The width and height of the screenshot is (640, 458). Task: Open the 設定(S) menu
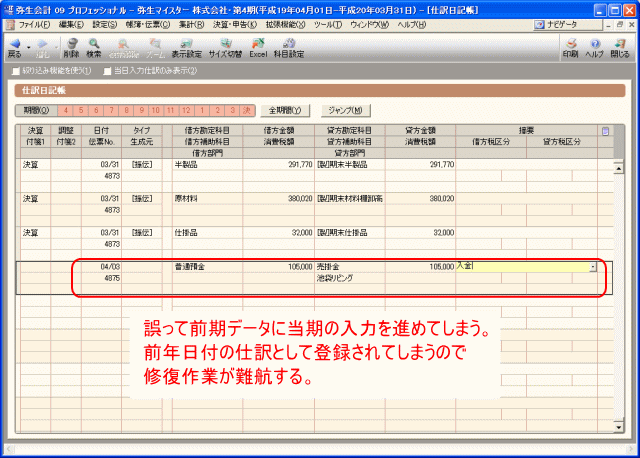click(x=105, y=25)
